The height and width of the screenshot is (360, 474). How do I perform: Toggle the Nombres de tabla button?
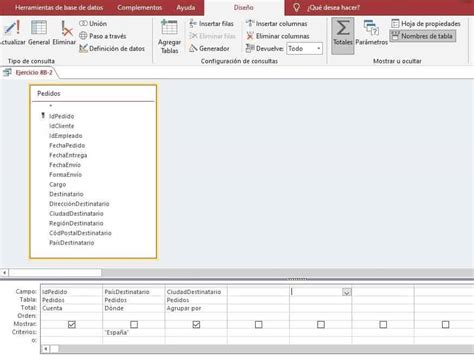422,36
